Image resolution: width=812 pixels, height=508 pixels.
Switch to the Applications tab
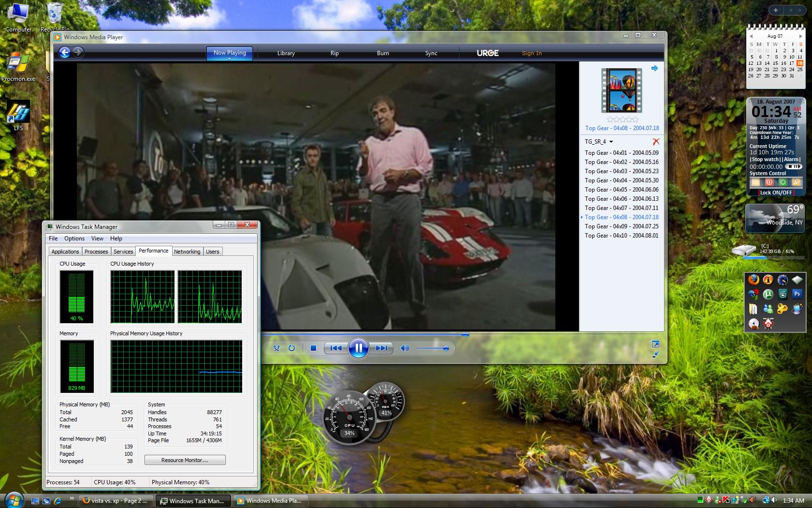(65, 252)
